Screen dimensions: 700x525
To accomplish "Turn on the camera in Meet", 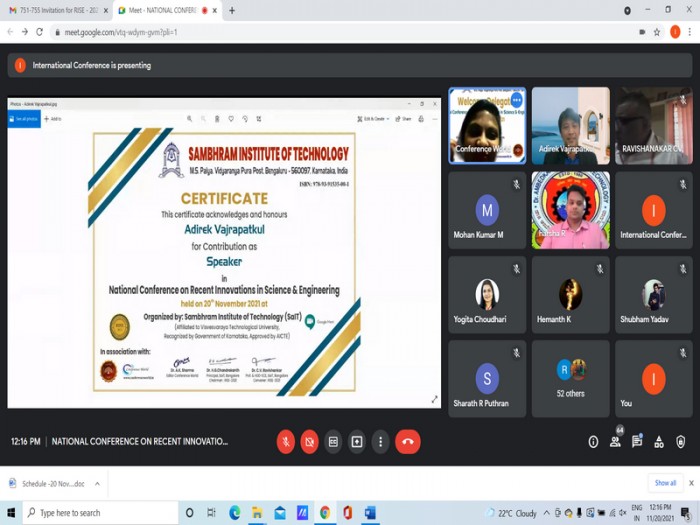I will [x=309, y=442].
